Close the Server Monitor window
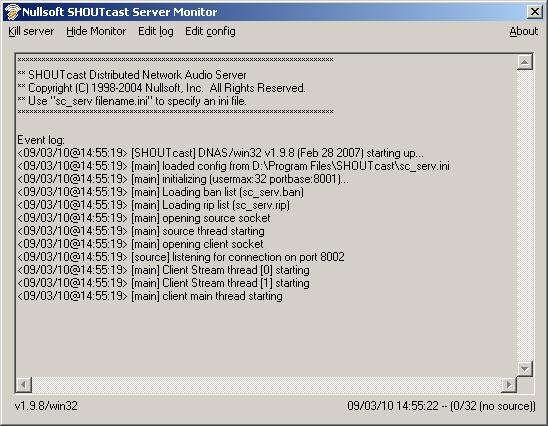The image size is (548, 426). tap(535, 12)
